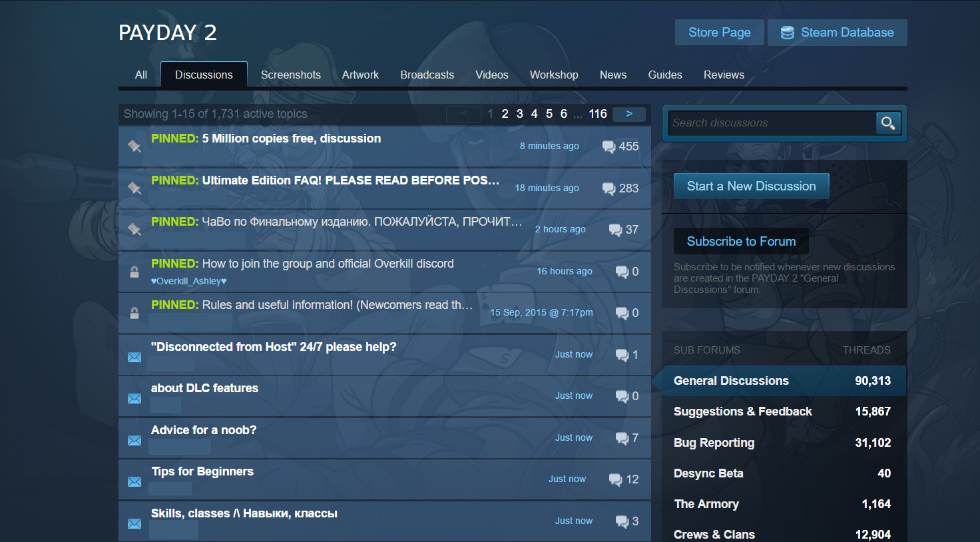Open the Guides tab
Screen dimensions: 980x542
point(665,75)
